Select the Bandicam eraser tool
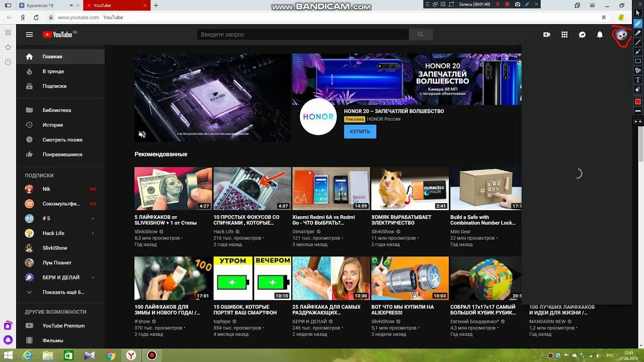This screenshot has height=362, width=644. (638, 89)
